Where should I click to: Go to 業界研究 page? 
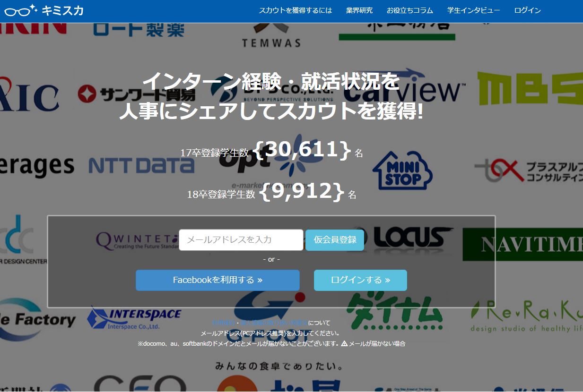[359, 10]
